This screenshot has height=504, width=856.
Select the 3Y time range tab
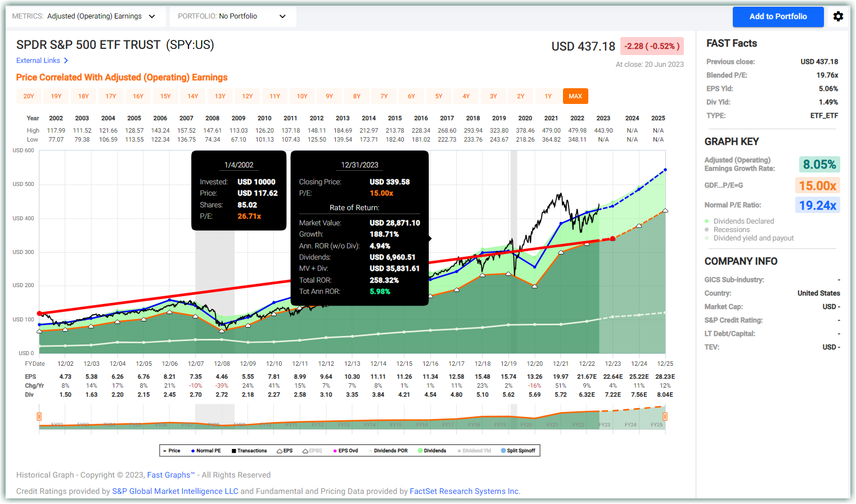493,97
